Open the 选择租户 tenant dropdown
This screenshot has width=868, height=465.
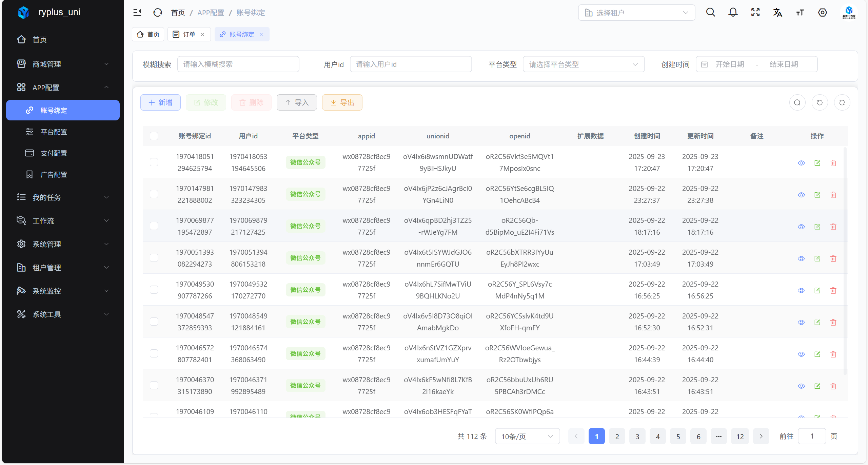pos(636,13)
